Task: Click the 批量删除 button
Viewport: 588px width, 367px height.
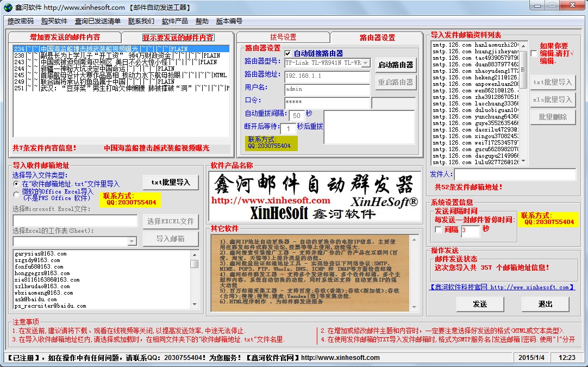Action: [x=552, y=117]
